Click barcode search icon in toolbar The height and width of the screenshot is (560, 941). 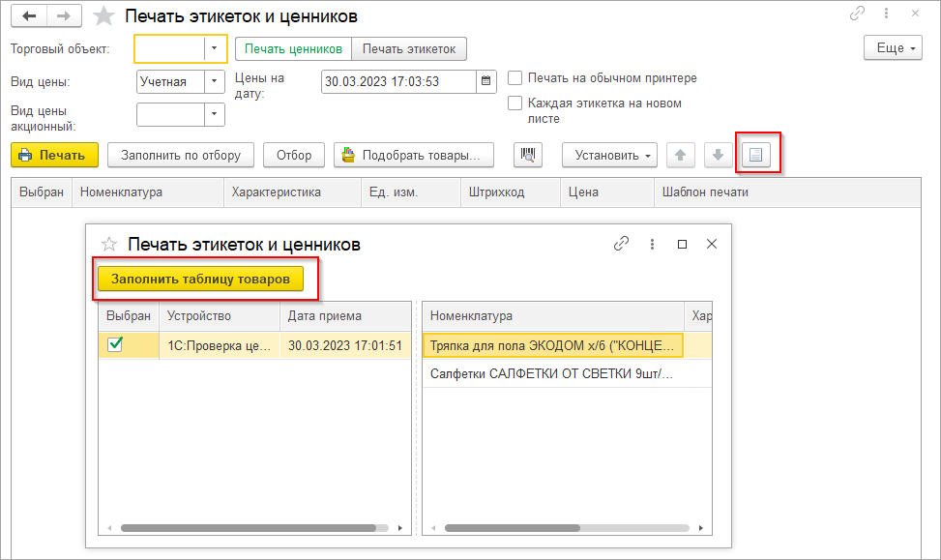[x=528, y=155]
